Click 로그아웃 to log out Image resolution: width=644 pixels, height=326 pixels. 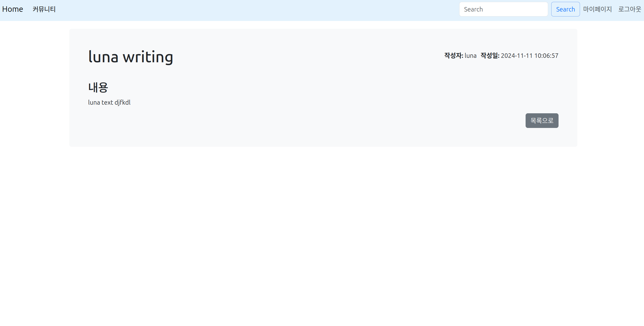coord(630,9)
